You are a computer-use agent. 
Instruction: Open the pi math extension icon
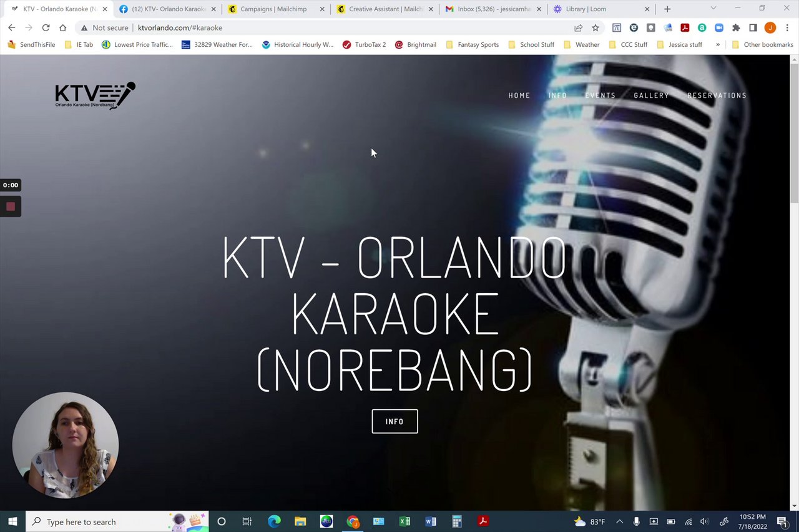[617, 27]
